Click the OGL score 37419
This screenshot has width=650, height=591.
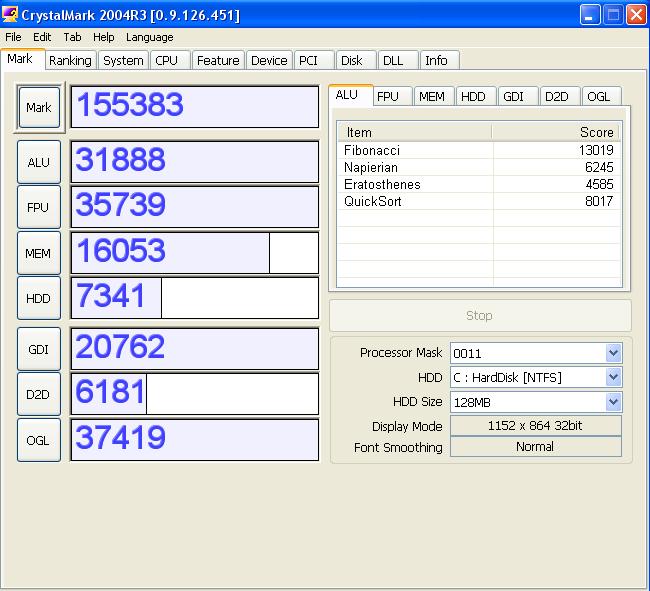195,440
